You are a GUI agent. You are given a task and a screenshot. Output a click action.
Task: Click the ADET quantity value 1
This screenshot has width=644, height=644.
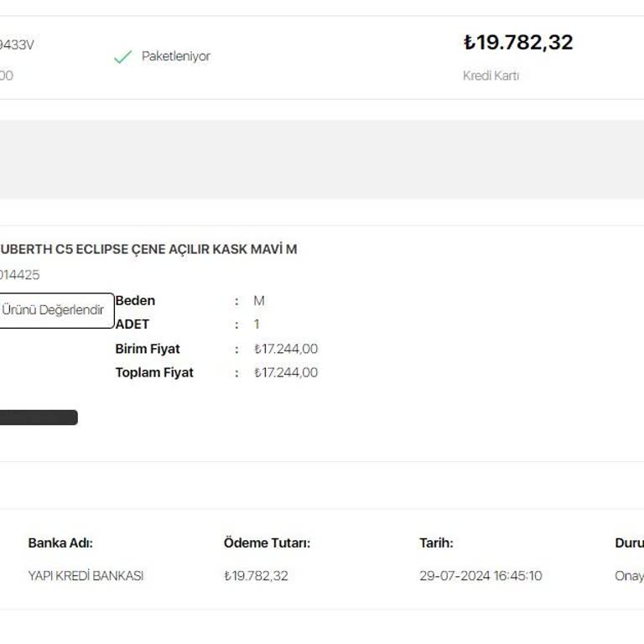coord(257,324)
